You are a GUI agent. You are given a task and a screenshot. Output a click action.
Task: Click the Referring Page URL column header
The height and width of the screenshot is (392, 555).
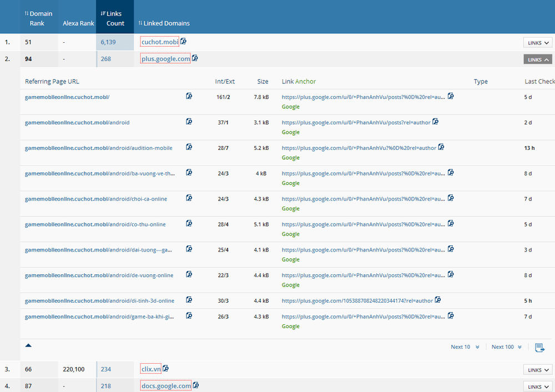coord(52,82)
